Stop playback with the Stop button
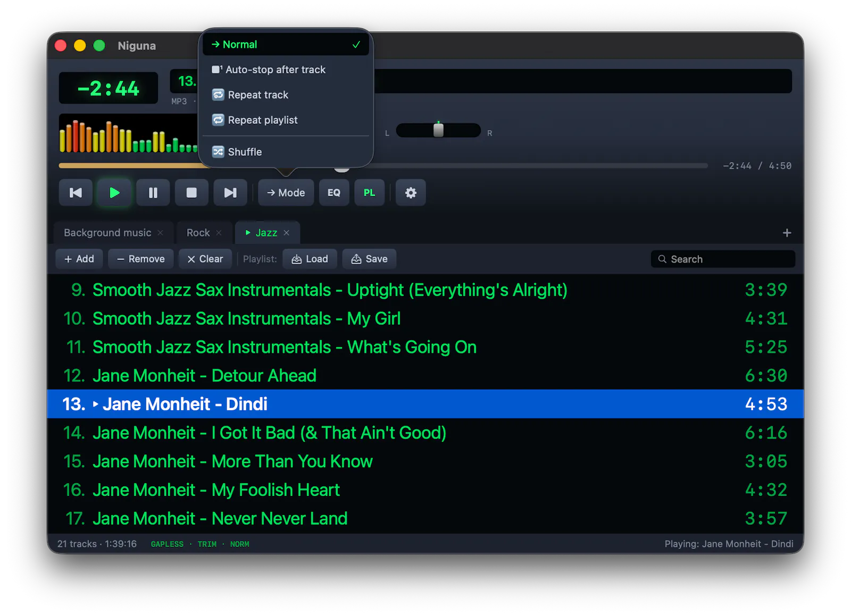The height and width of the screenshot is (616, 851). point(191,192)
